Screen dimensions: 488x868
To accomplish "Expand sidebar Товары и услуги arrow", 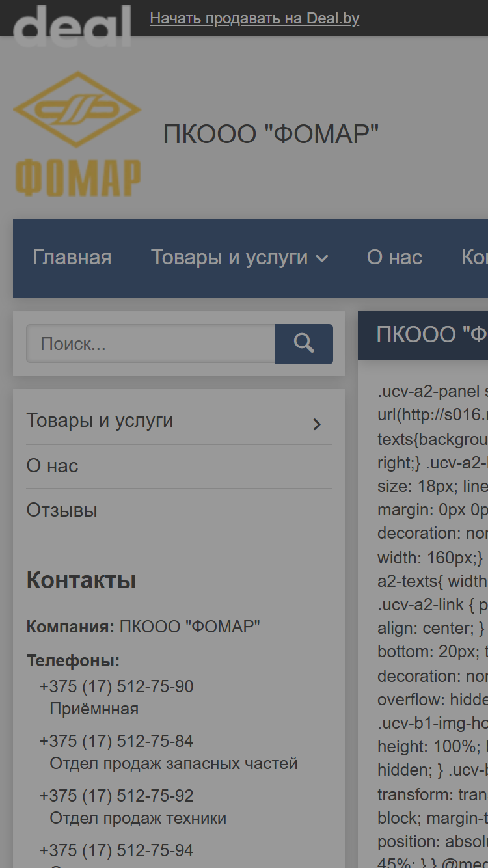I will pos(317,424).
